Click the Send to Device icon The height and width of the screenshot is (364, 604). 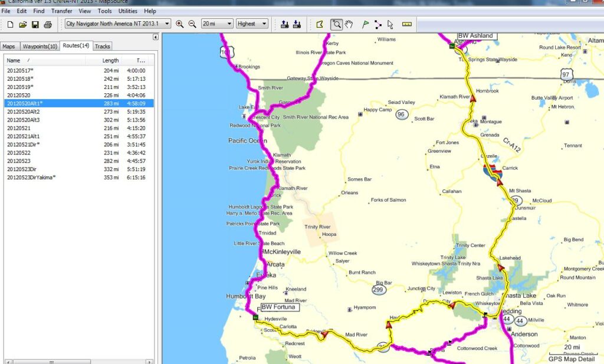(284, 24)
